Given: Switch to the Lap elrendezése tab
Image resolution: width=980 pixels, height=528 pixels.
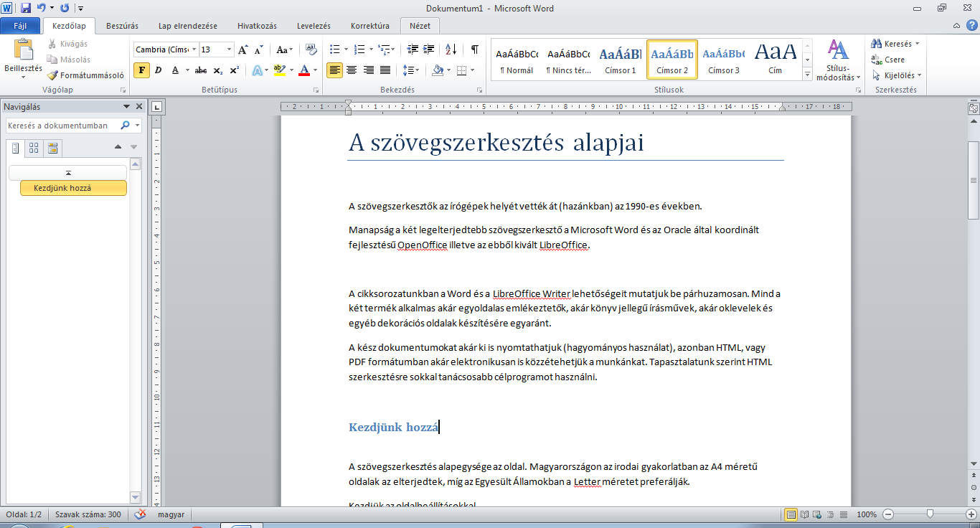Looking at the screenshot, I should 188,26.
